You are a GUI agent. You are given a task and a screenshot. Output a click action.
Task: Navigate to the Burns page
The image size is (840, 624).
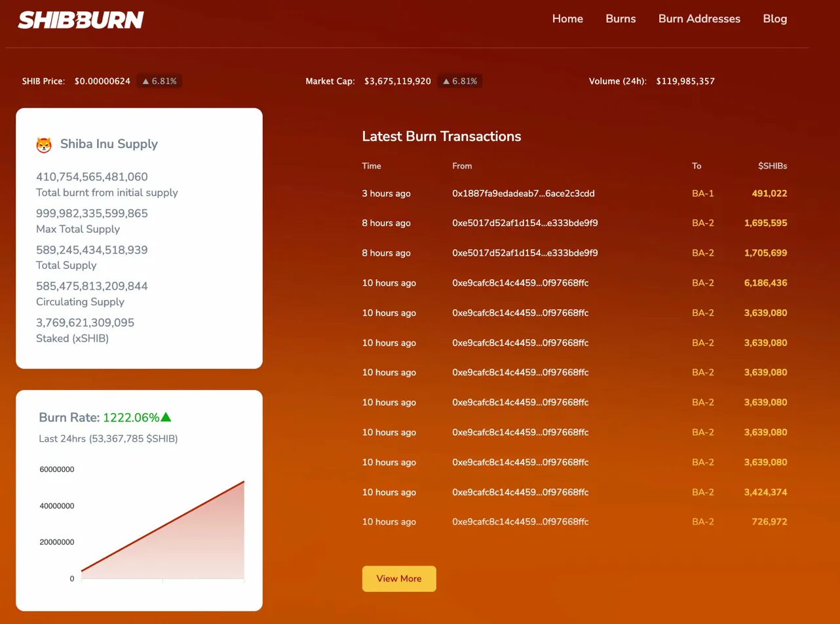click(x=620, y=19)
